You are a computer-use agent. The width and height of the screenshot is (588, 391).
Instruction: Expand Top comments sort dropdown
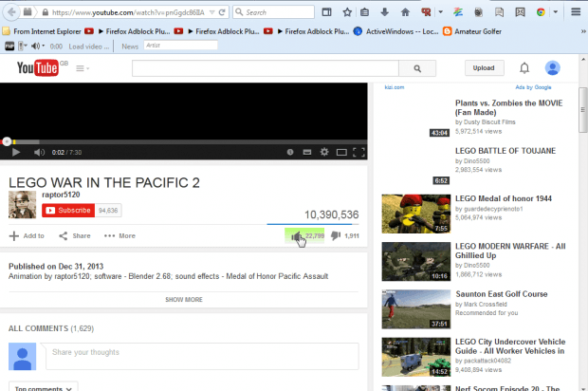[44, 387]
